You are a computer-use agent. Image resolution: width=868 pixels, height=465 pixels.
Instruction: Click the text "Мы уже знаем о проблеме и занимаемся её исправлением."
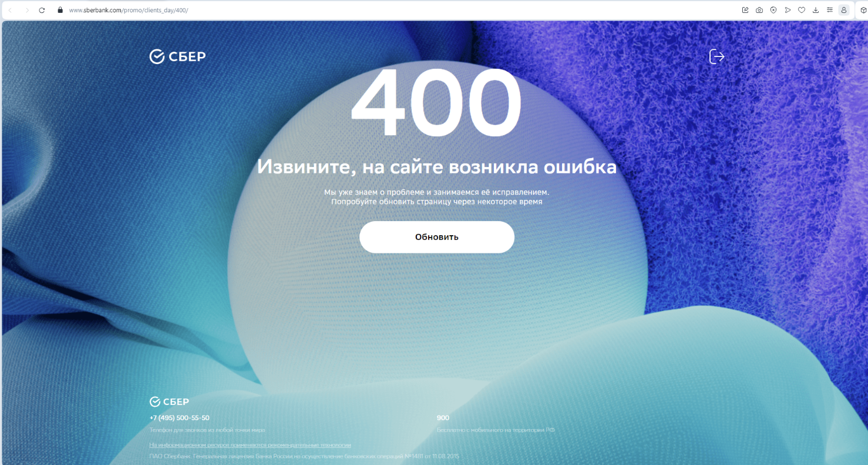437,192
